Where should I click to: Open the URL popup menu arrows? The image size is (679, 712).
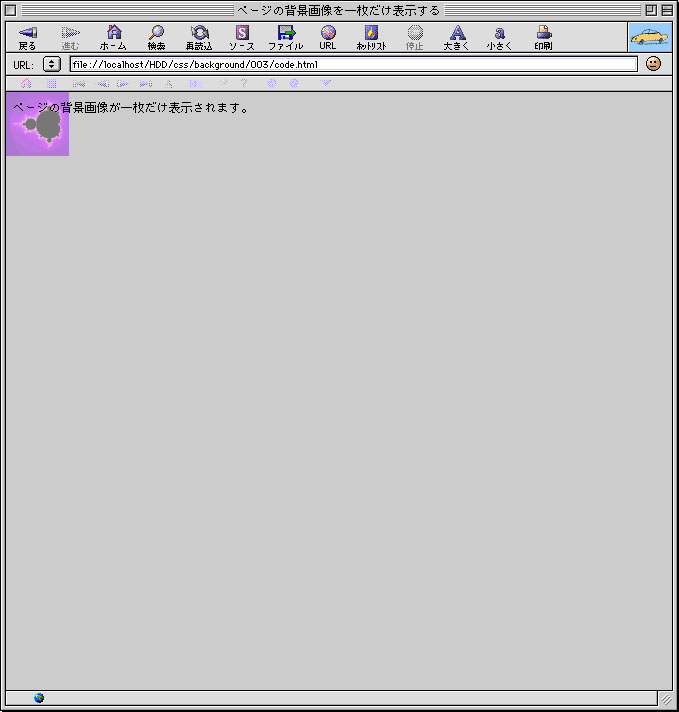click(52, 64)
